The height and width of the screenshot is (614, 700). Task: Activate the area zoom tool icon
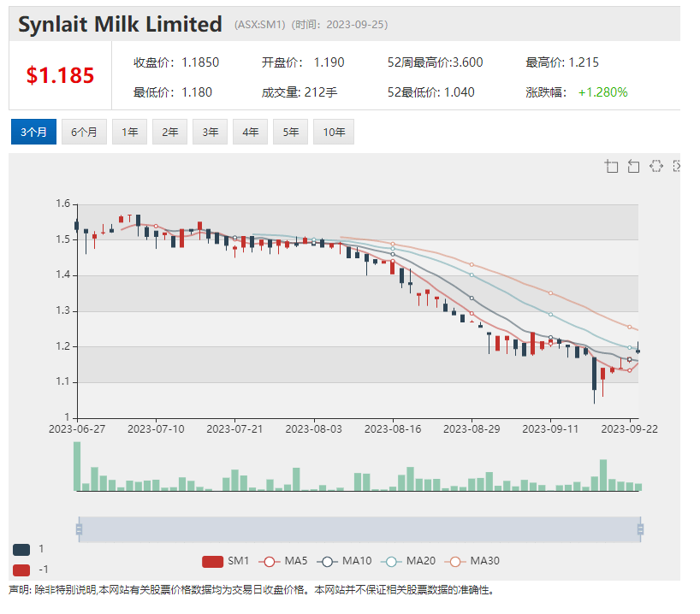tap(611, 167)
